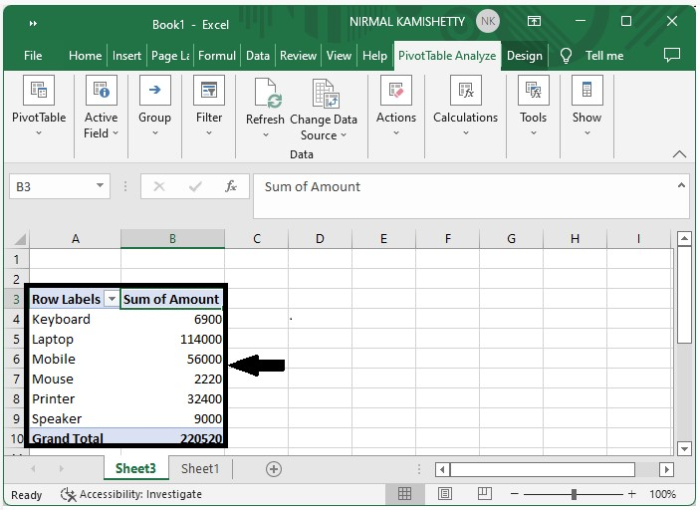The width and height of the screenshot is (700, 510).
Task: Select Normal view in status bar
Action: (405, 494)
